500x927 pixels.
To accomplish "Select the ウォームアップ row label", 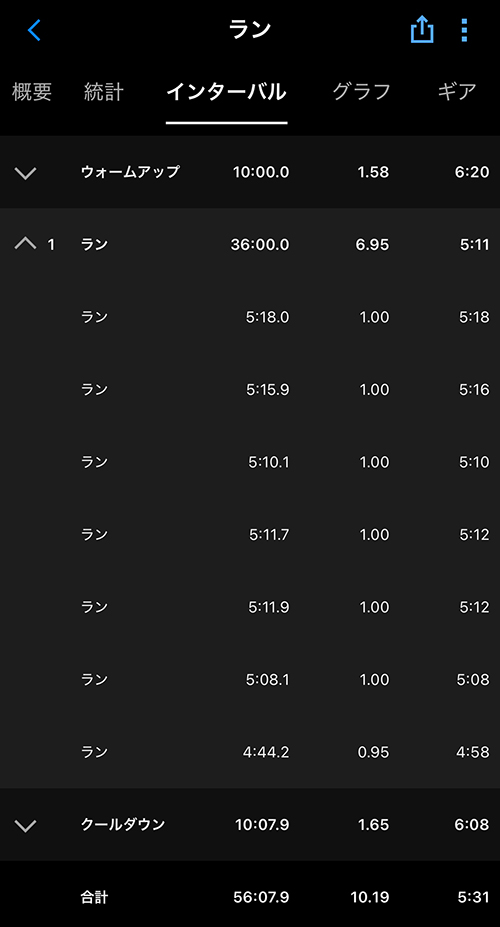I will pyautogui.click(x=130, y=172).
